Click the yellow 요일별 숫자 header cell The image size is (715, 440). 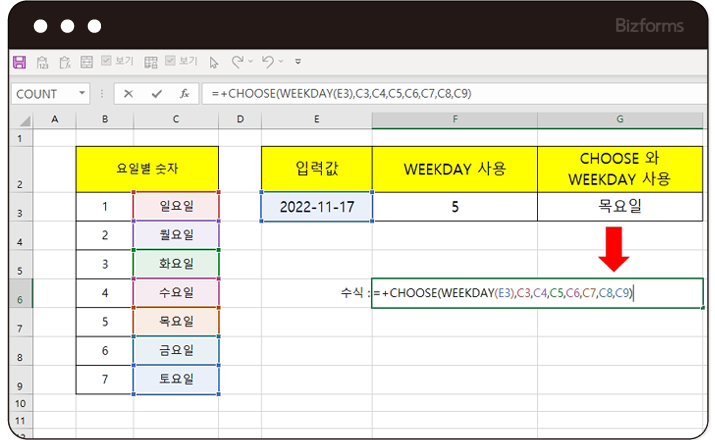[147, 169]
